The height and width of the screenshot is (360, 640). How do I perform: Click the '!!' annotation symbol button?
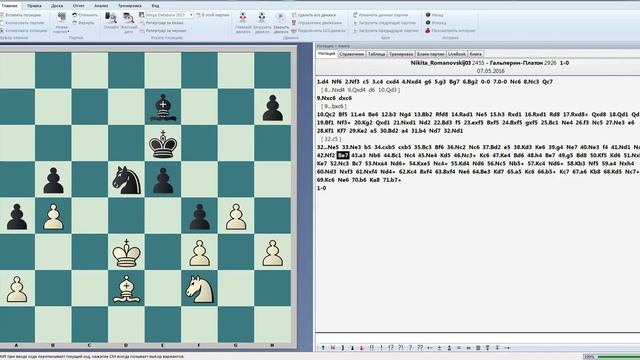click(372, 348)
